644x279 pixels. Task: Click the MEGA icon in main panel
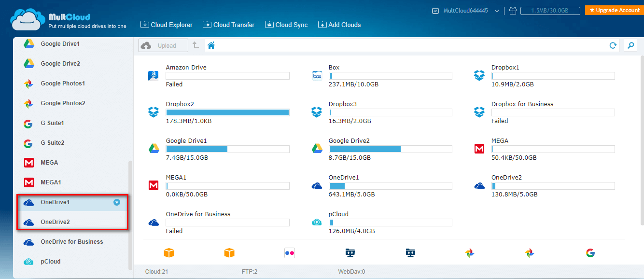479,149
